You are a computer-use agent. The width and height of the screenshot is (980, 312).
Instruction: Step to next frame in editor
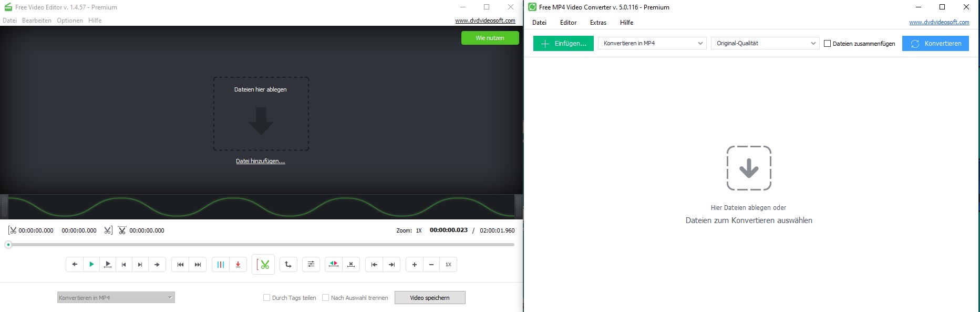click(x=140, y=264)
